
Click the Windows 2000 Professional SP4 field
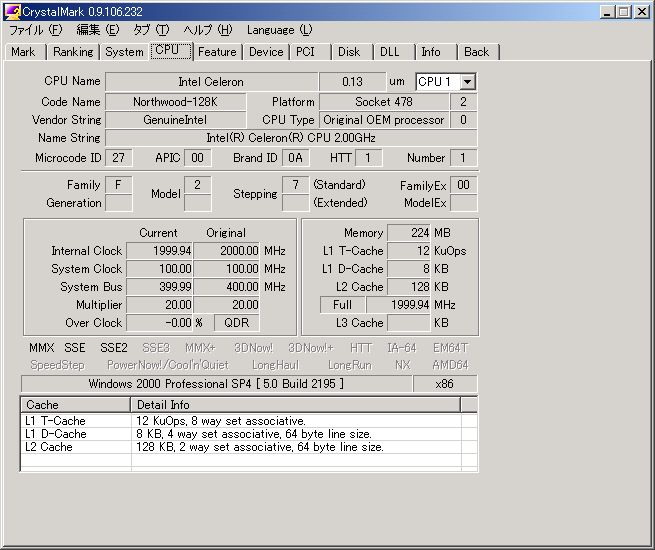coord(216,384)
